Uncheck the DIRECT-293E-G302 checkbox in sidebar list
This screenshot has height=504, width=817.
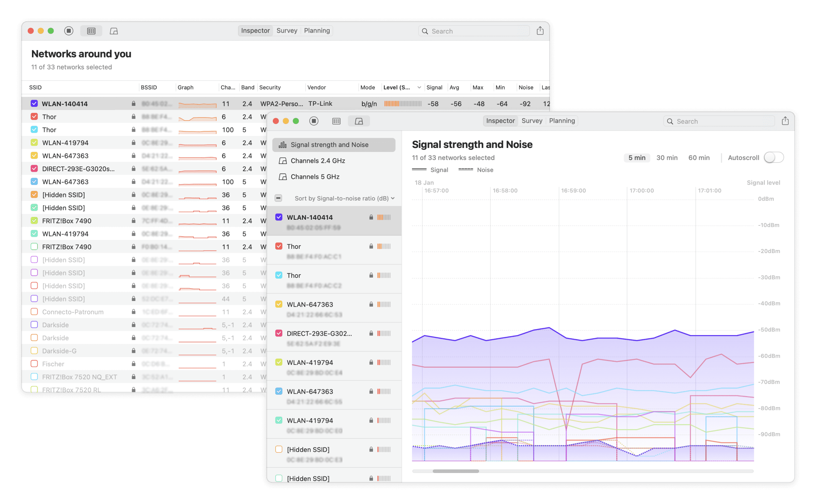(279, 333)
